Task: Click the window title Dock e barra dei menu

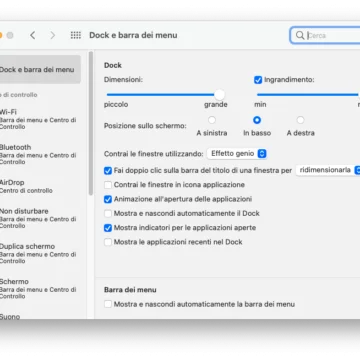Action: pyautogui.click(x=133, y=35)
